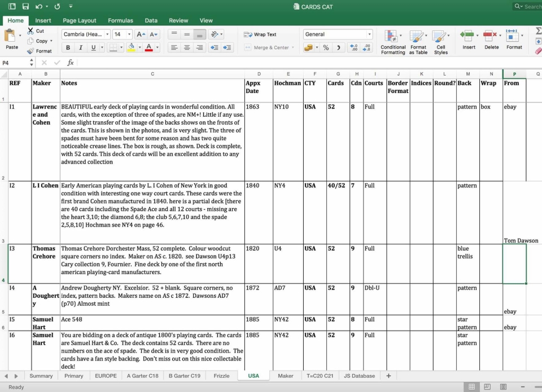
Task: Open Cell Styles gallery
Action: click(441, 42)
